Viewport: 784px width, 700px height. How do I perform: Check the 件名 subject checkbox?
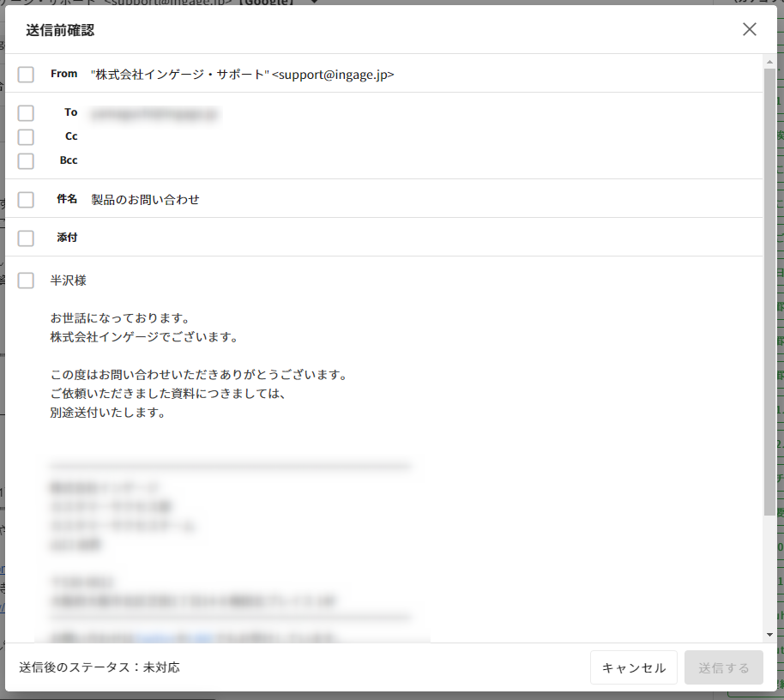click(x=26, y=200)
